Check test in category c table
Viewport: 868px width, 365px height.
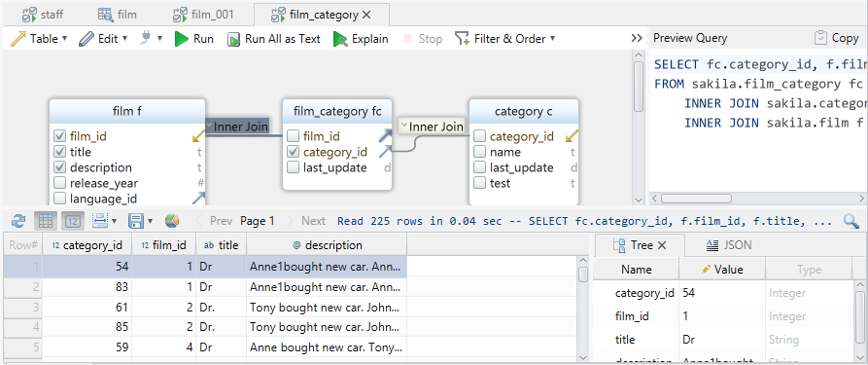tap(480, 183)
